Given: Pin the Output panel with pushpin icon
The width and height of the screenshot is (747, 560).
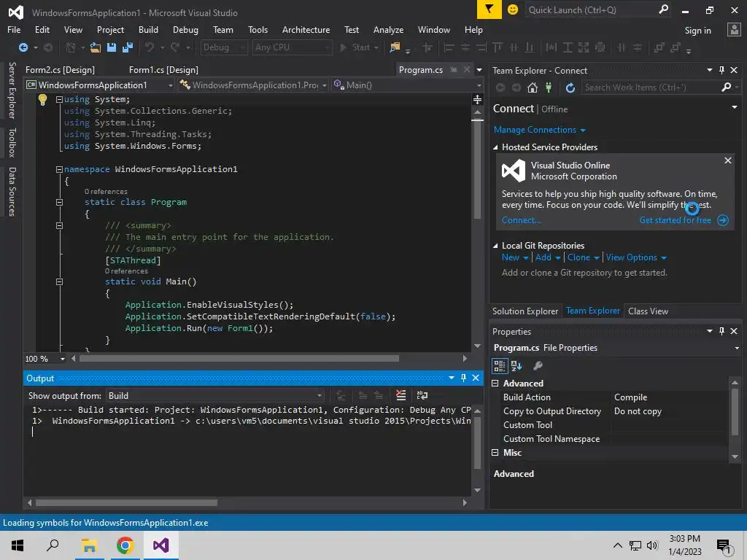Looking at the screenshot, I should (463, 378).
